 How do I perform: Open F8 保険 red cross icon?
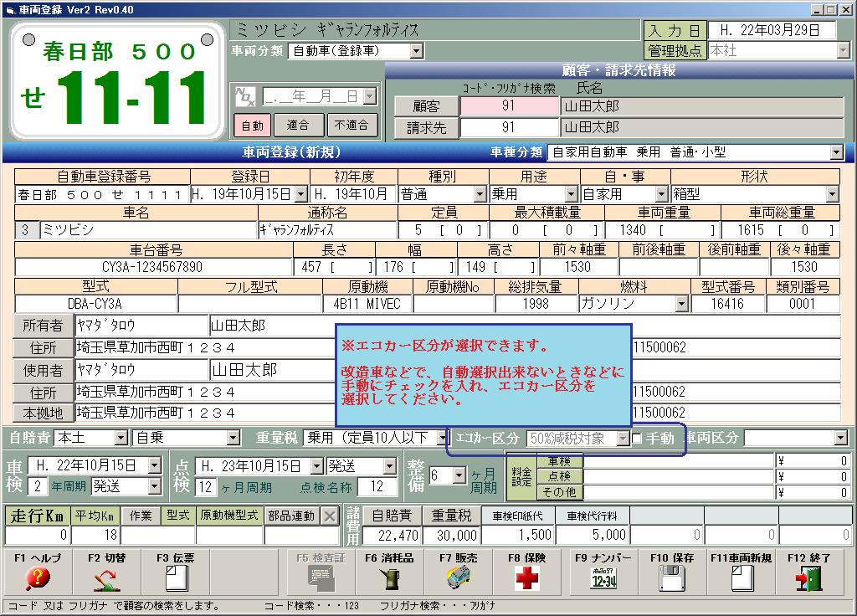pos(526,577)
